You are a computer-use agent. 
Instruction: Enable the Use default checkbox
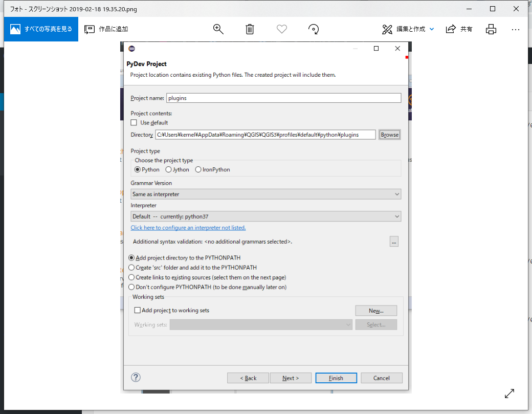(x=134, y=123)
